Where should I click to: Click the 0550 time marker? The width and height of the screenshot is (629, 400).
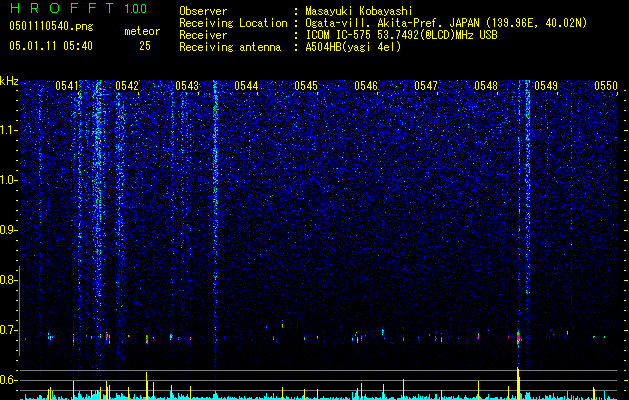click(x=606, y=86)
